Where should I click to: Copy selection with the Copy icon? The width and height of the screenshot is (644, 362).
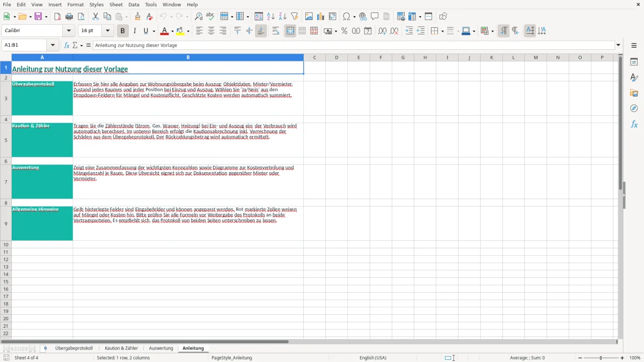107,17
